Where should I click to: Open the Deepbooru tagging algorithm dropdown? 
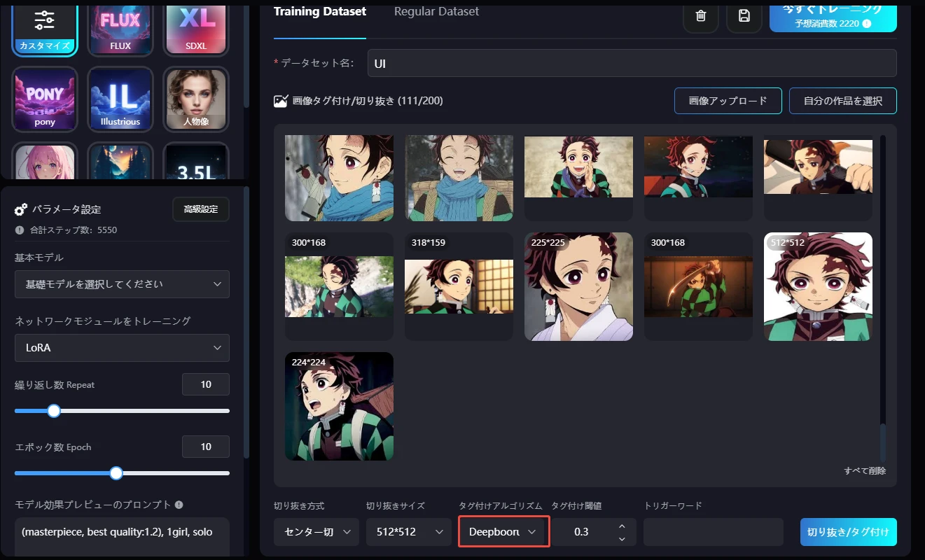[503, 532]
